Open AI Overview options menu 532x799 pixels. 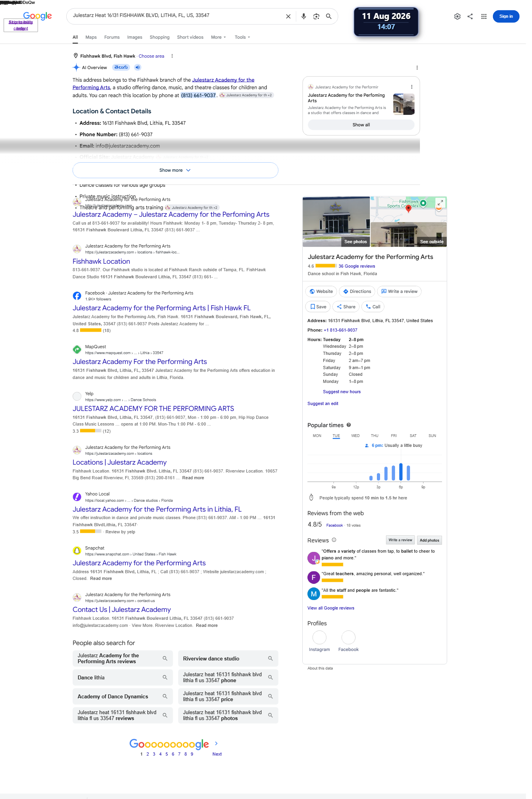417,68
